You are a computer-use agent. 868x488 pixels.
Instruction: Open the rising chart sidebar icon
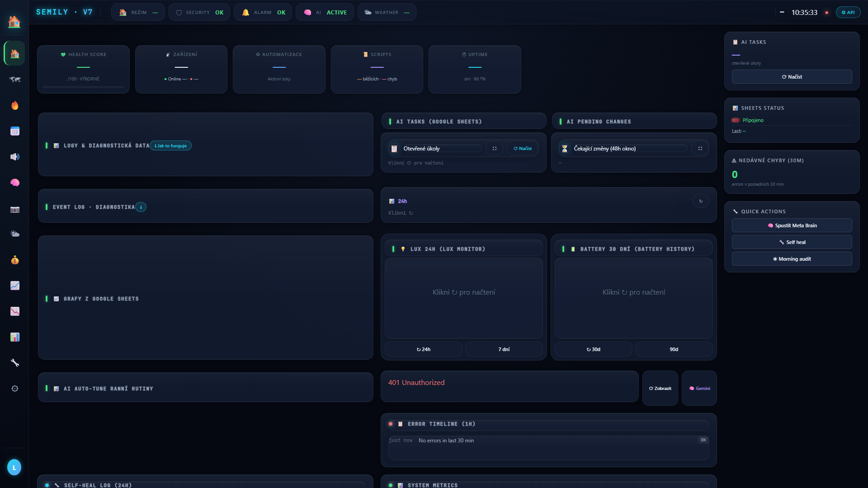pos(14,286)
